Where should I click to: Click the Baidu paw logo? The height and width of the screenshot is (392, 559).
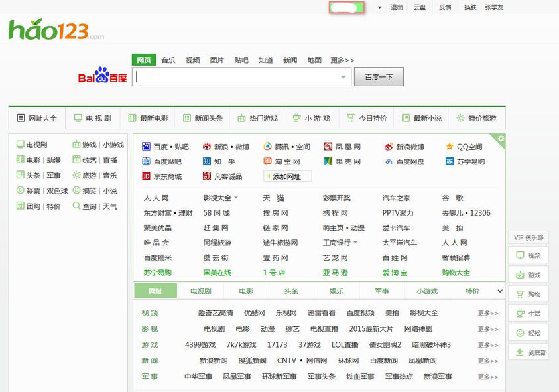(x=101, y=74)
